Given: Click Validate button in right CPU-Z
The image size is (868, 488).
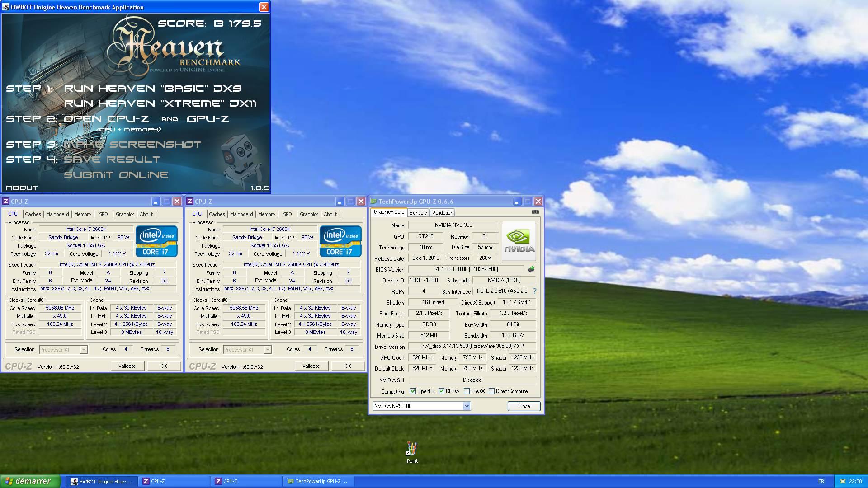Looking at the screenshot, I should coord(311,366).
